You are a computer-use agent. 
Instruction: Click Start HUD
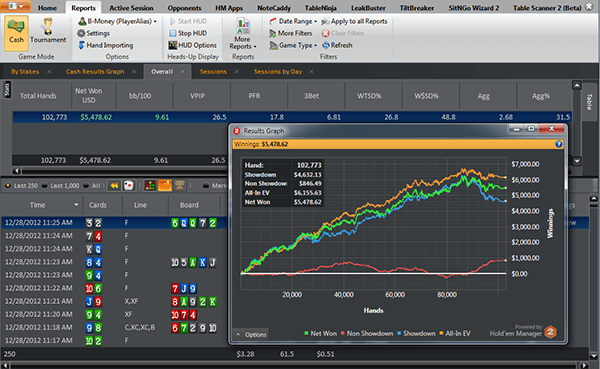[188, 21]
